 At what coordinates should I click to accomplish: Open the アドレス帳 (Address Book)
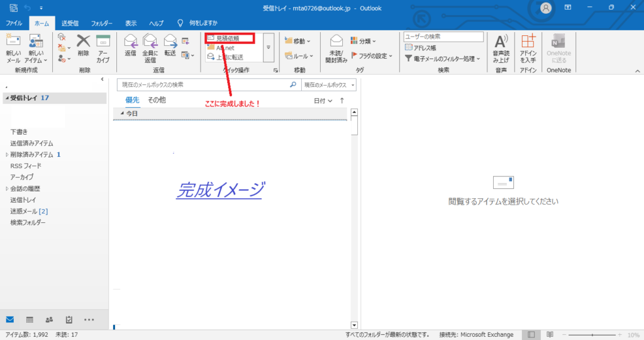coord(425,47)
